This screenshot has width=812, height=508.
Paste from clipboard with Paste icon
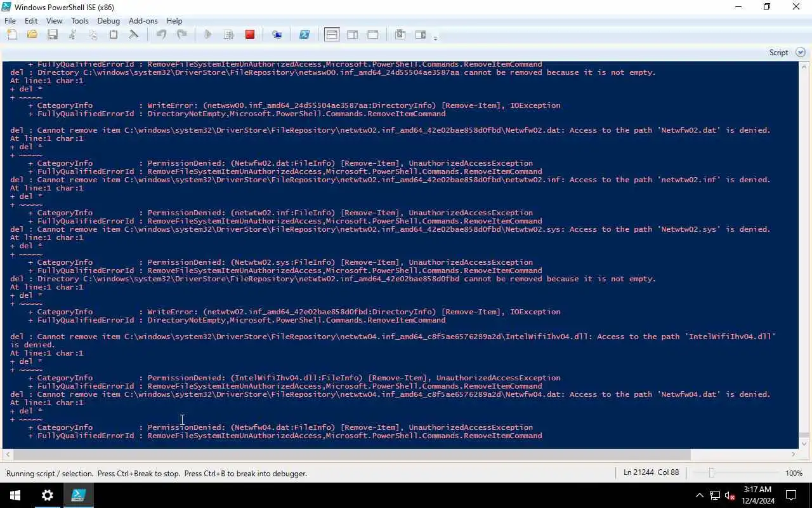(x=114, y=35)
